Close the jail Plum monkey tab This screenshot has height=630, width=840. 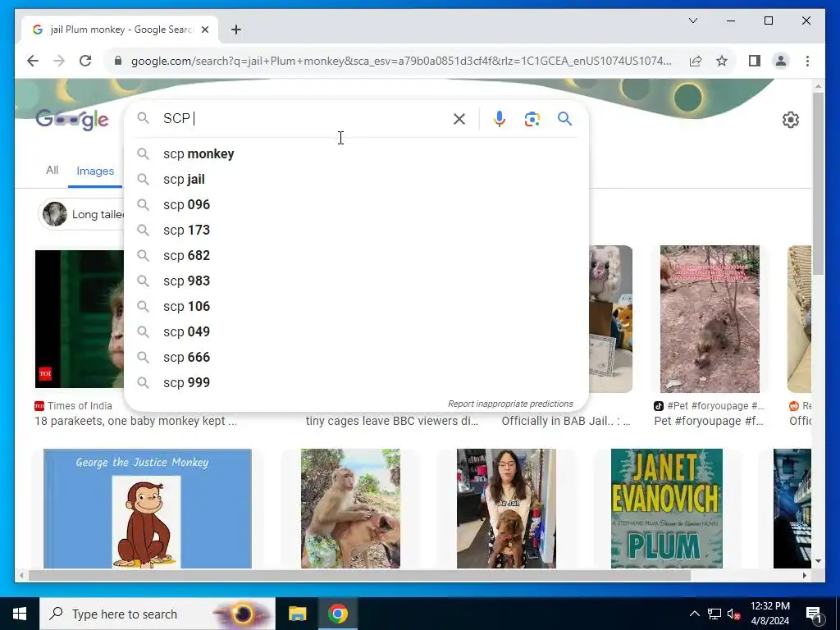pyautogui.click(x=204, y=30)
